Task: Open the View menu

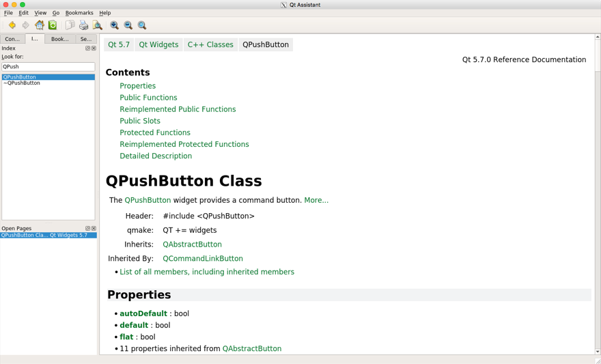Action: click(x=40, y=13)
